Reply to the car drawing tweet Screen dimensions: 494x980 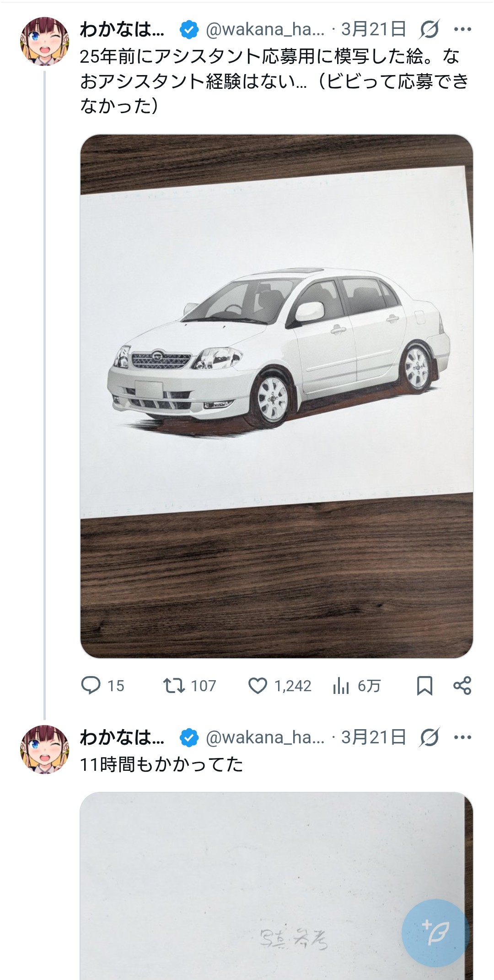click(x=91, y=685)
